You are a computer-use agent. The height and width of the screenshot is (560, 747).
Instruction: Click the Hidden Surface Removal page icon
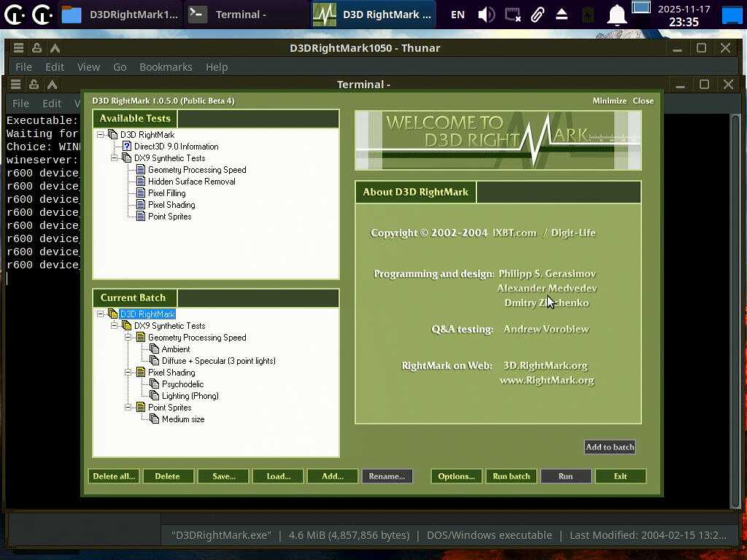tap(141, 182)
